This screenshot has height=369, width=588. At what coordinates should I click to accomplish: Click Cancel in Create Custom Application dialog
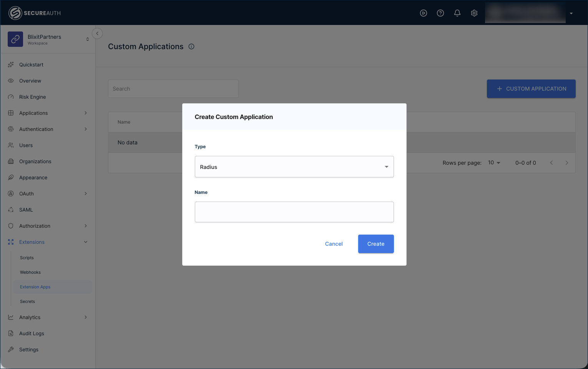(334, 244)
